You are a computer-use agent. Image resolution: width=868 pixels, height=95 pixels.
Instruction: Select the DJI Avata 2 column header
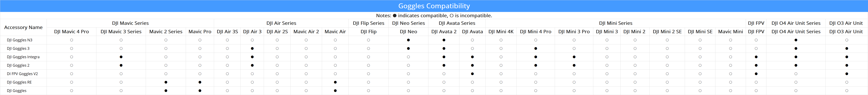444,31
